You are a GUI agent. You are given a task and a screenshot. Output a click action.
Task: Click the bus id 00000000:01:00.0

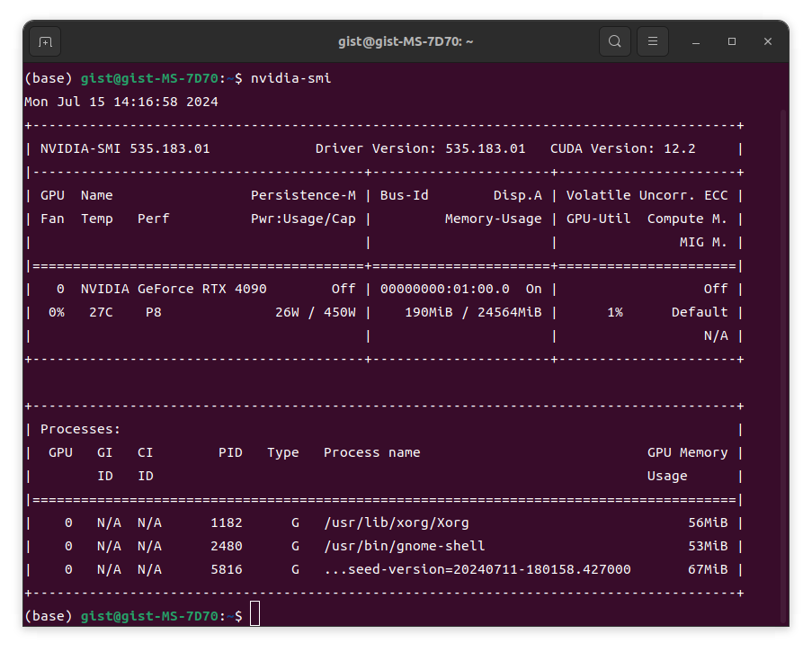coord(445,289)
